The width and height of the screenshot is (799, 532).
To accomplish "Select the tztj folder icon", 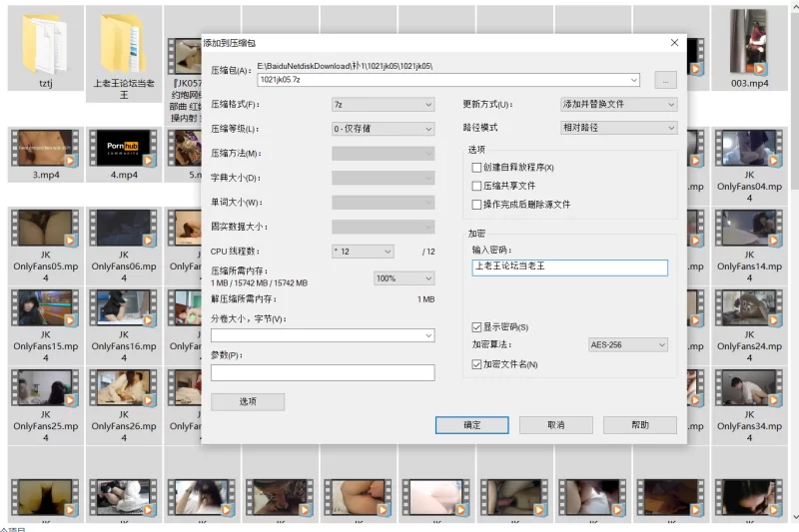I will click(x=45, y=44).
